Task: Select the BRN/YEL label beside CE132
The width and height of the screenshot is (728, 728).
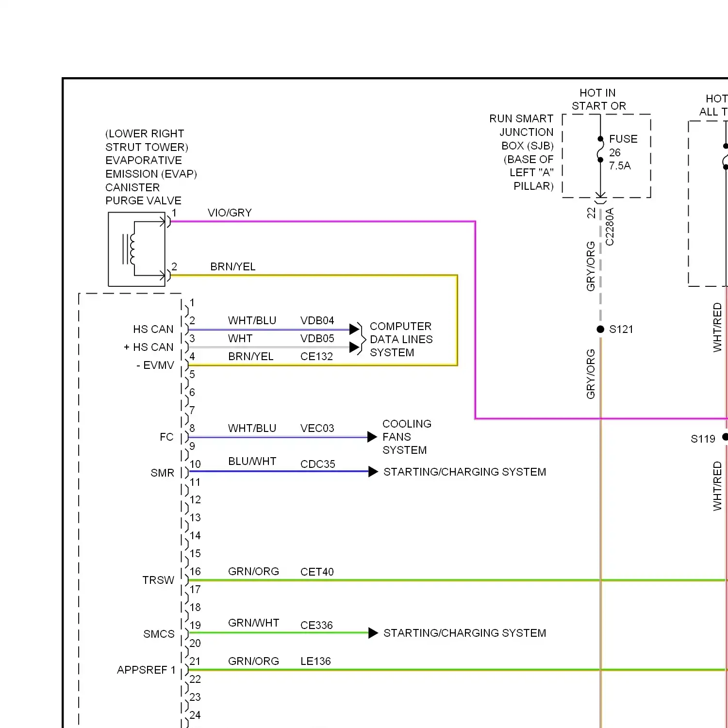Action: click(251, 356)
